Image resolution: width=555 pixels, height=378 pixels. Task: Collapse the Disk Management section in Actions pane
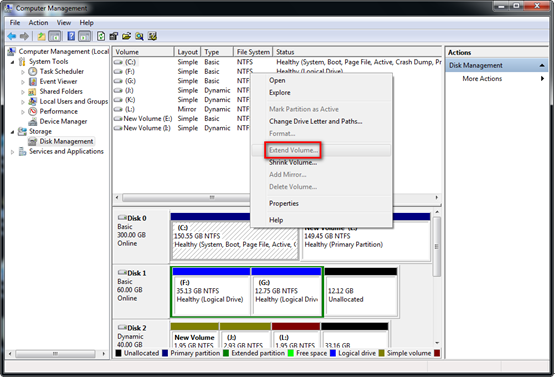tap(542, 65)
